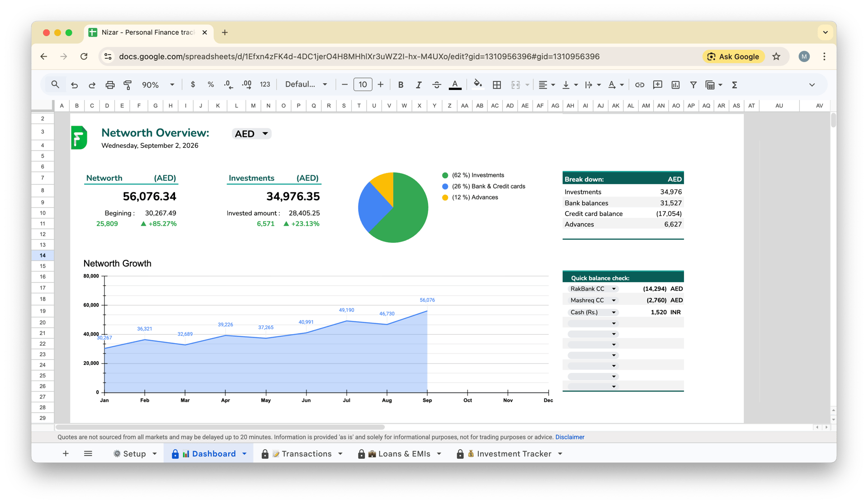The width and height of the screenshot is (868, 504).
Task: Expand the 90% zoom dropdown
Action: click(x=172, y=85)
